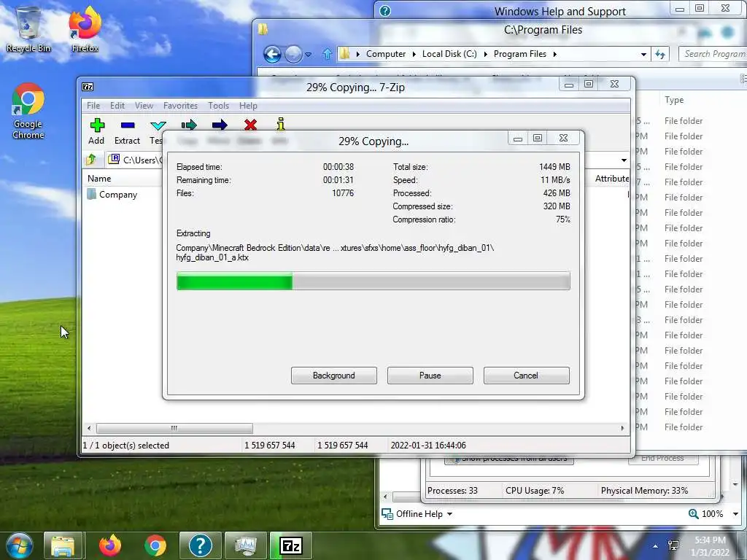Click the Attributes column header in 7-Zip
The image size is (747, 560).
pos(612,179)
